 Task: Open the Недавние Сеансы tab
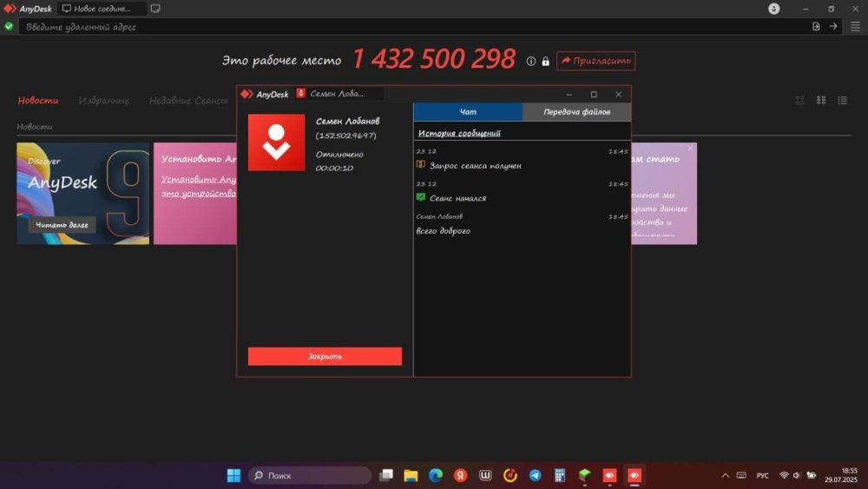[x=188, y=100]
